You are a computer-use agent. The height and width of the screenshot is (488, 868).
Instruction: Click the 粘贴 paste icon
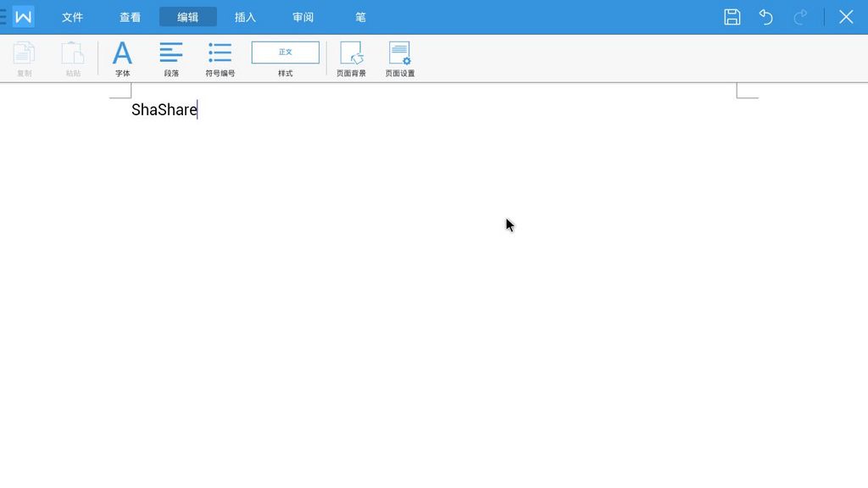[73, 58]
